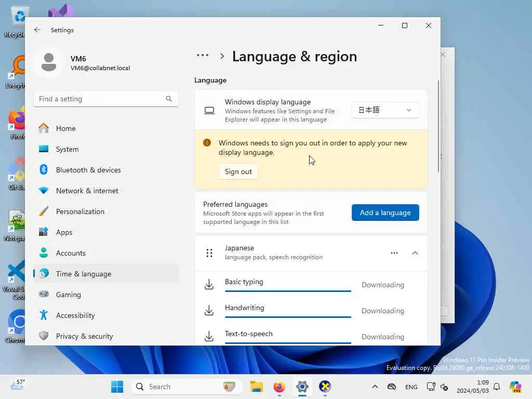Click the Privacy & security shield icon
The image size is (532, 399).
[44, 336]
